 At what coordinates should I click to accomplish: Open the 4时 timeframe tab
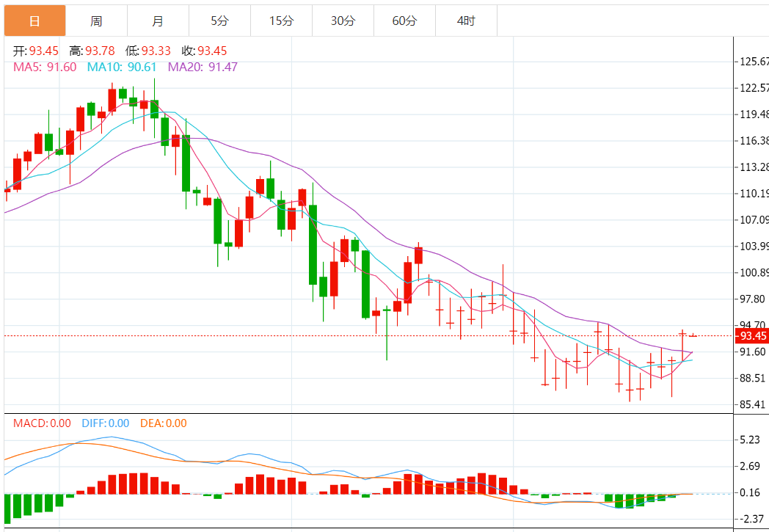point(467,21)
